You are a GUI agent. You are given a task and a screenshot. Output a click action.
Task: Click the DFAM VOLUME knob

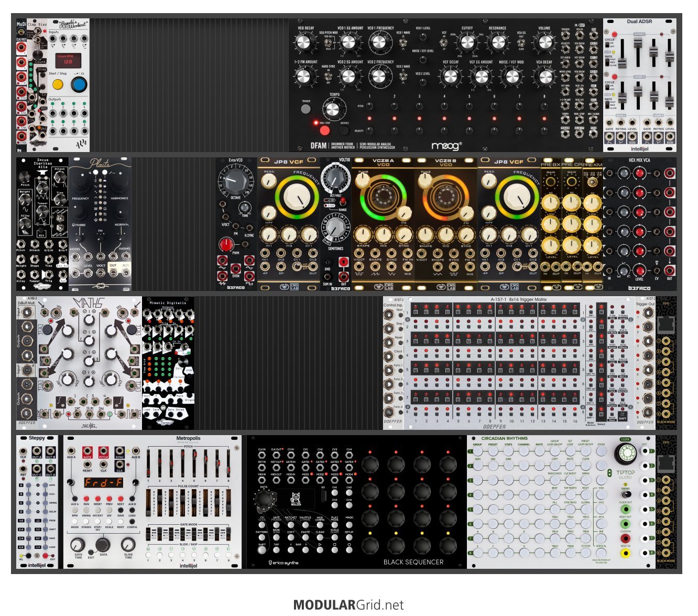coord(544,43)
